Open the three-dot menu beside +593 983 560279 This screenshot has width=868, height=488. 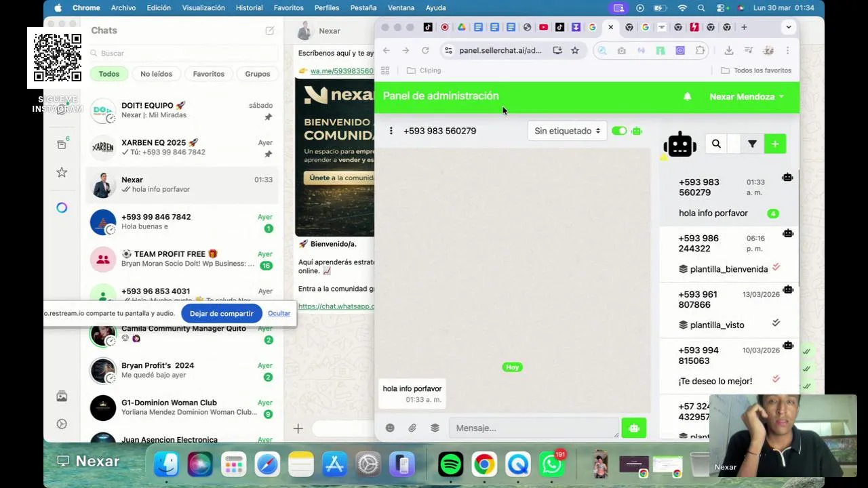coord(391,131)
